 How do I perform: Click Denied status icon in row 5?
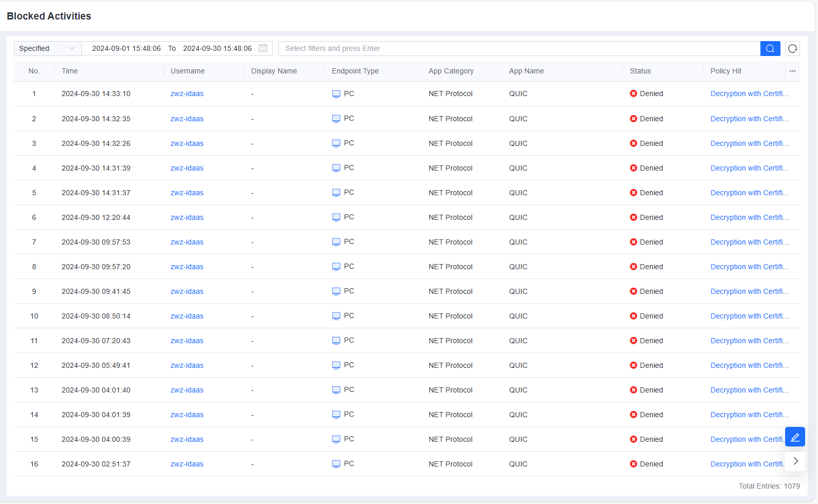click(x=633, y=193)
